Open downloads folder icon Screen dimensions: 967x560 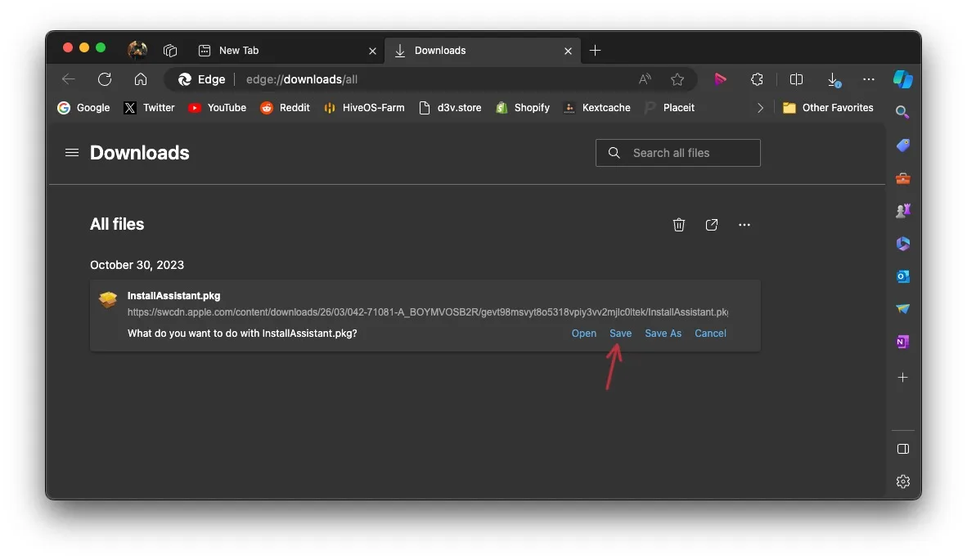coord(712,225)
